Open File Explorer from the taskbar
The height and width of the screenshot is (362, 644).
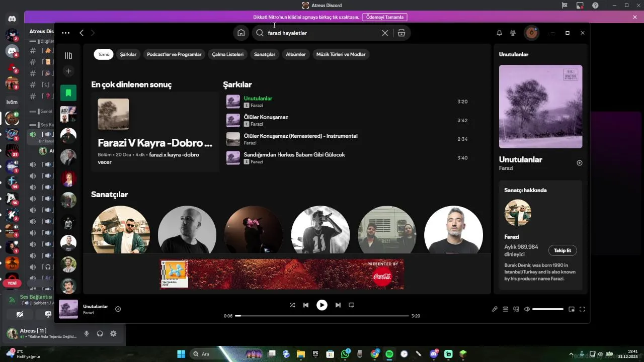(x=301, y=354)
